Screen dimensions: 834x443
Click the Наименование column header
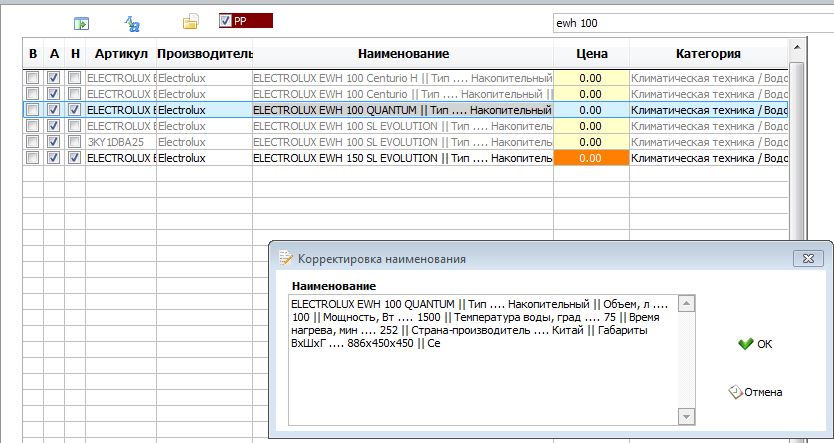(403, 54)
